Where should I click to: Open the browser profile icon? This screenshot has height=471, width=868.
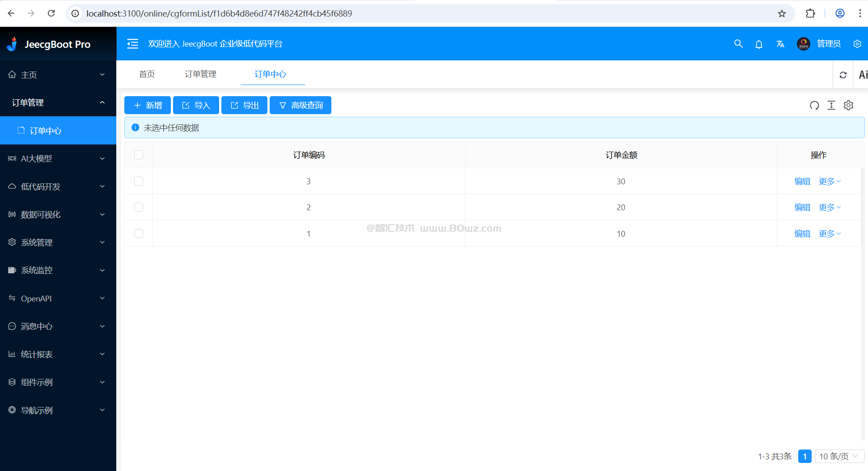pos(840,13)
